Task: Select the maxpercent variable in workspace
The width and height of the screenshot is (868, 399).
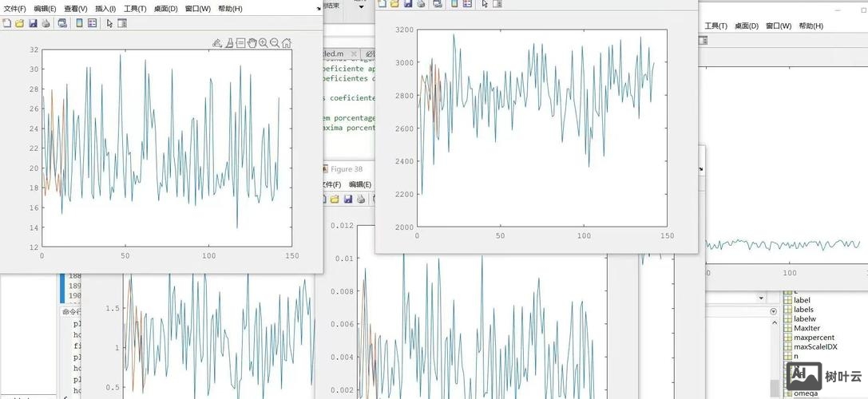Action: pos(814,338)
